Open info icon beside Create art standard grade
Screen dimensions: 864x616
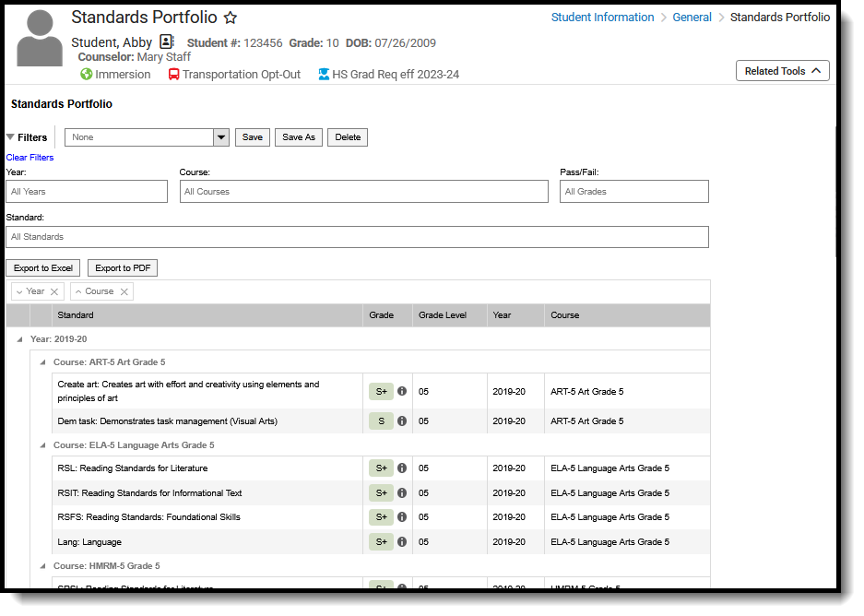click(401, 391)
